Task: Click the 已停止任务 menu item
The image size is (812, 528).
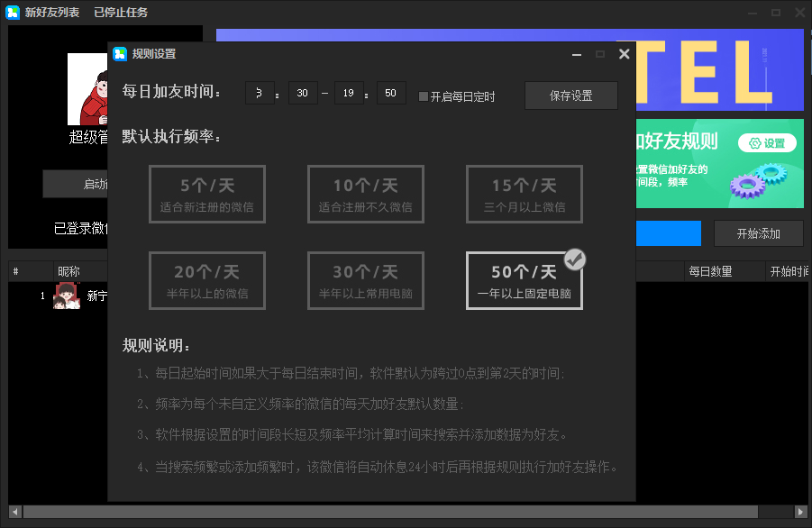Action: coord(119,13)
